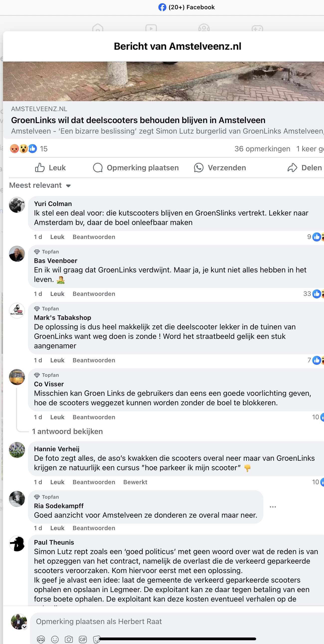Screen dimensions: 324x644
Task: Like the post with the Leuk thumbs-up
Action: pyautogui.click(x=50, y=168)
